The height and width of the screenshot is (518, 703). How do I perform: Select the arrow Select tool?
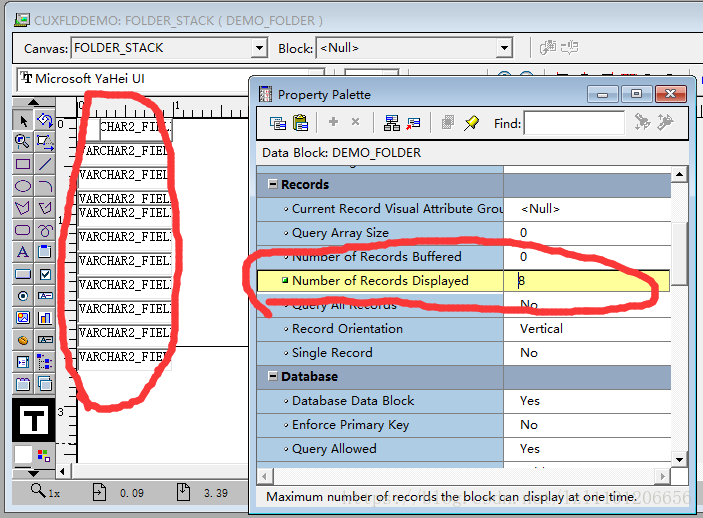tap(23, 121)
